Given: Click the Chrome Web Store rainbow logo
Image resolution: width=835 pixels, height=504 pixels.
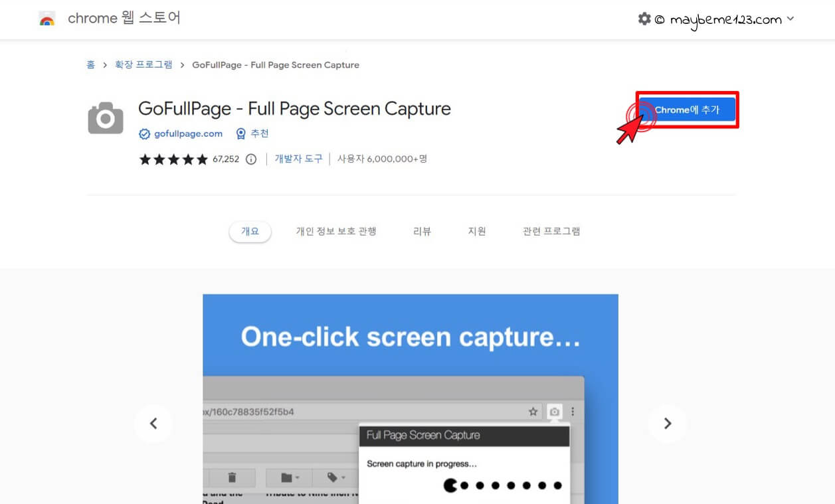Looking at the screenshot, I should point(47,19).
